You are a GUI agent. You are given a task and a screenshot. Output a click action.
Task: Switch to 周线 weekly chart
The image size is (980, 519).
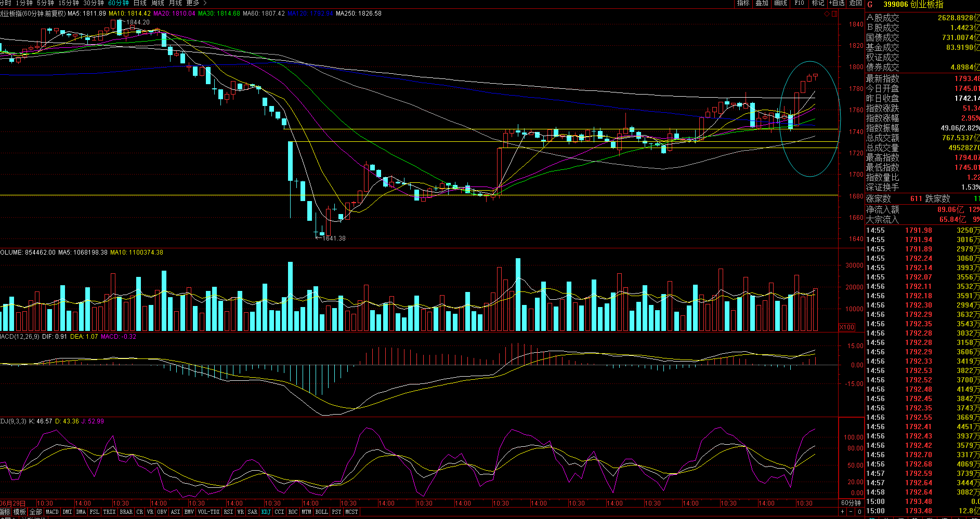[x=158, y=3]
